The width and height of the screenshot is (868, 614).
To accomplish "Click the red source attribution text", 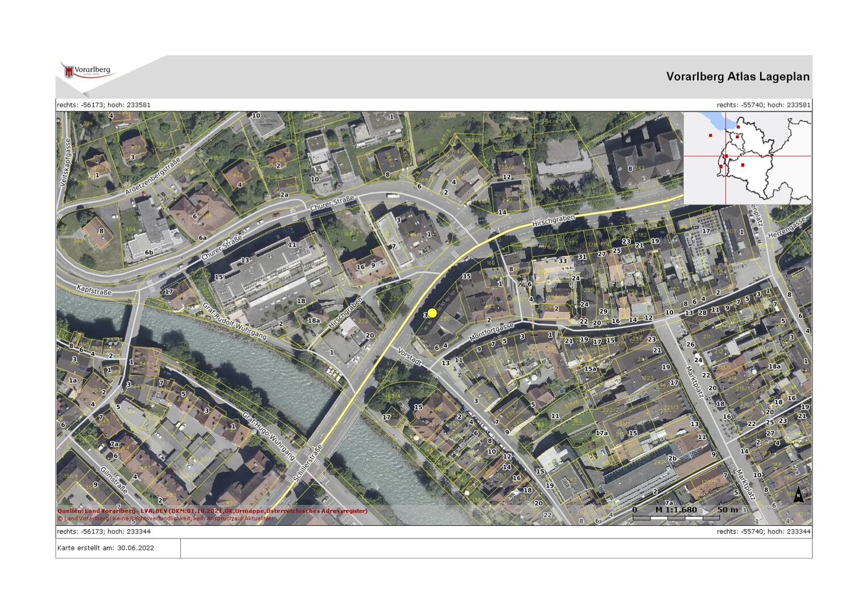I will [212, 511].
